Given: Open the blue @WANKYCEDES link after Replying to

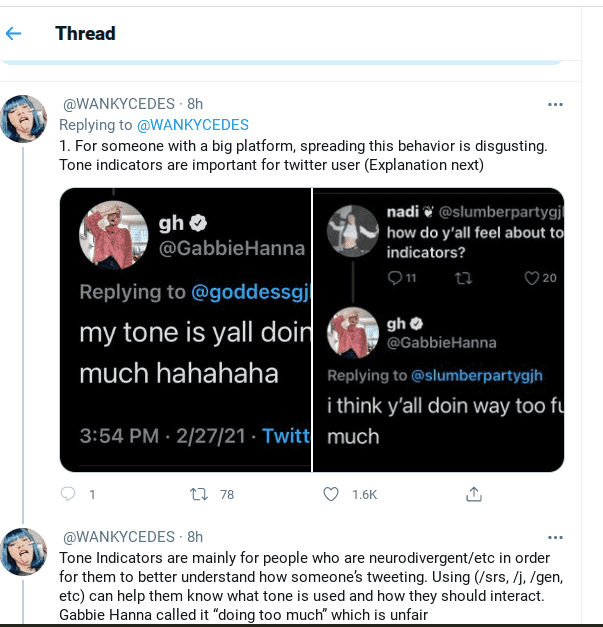Looking at the screenshot, I should [192, 125].
